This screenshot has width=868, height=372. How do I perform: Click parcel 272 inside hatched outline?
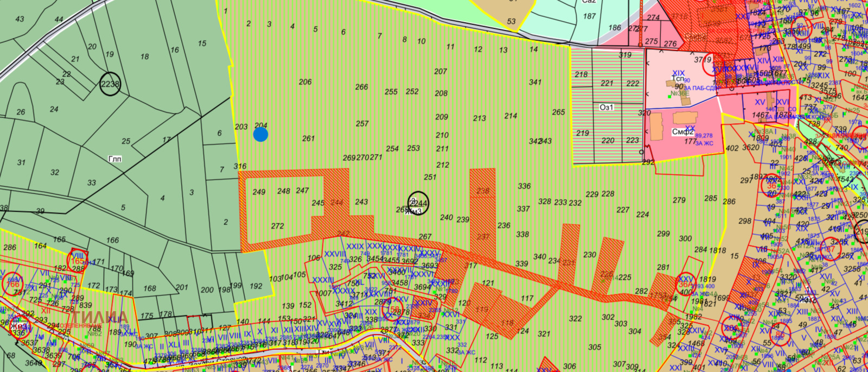(277, 226)
